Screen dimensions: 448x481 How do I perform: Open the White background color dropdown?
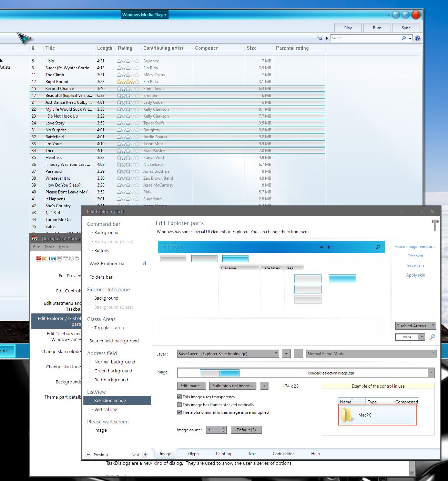coord(410,337)
